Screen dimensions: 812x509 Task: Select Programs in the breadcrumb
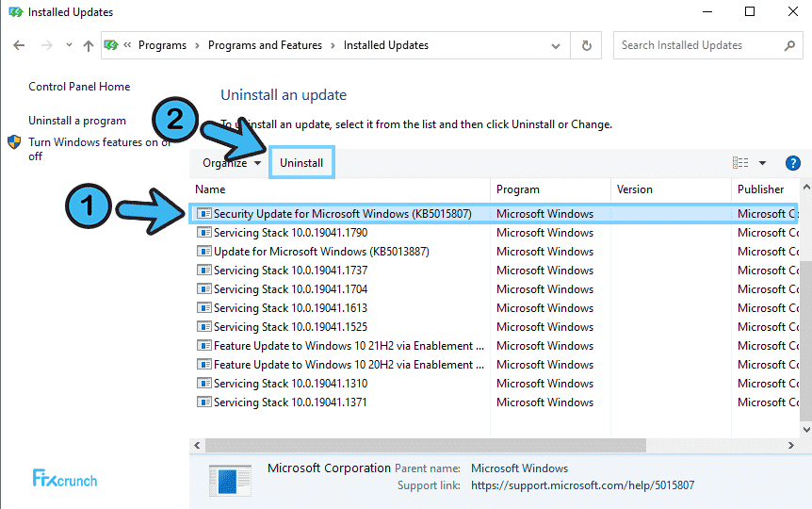coord(162,45)
